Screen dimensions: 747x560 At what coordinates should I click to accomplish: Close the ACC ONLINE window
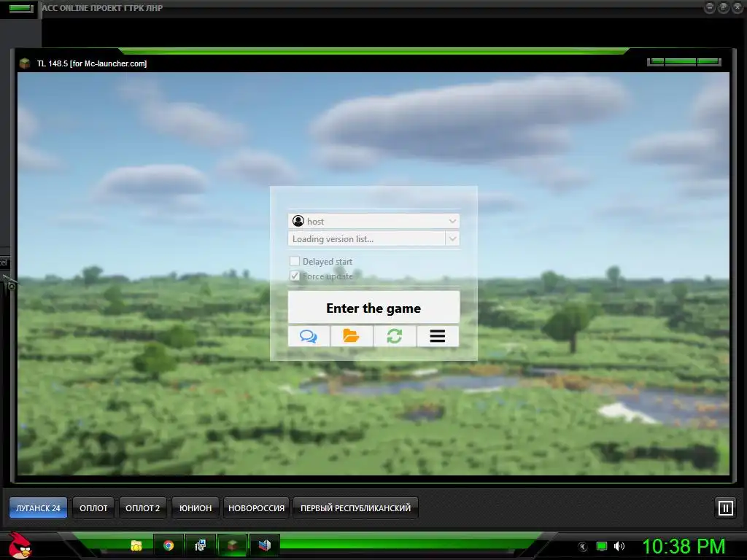(x=738, y=7)
